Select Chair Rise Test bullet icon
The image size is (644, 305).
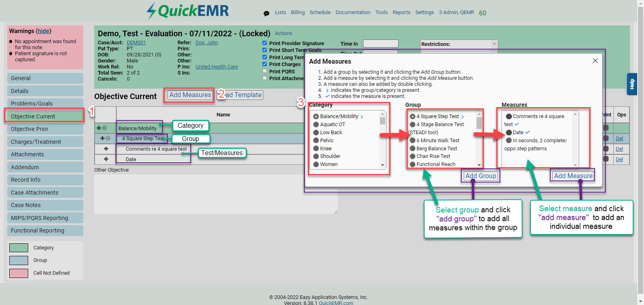(x=413, y=156)
